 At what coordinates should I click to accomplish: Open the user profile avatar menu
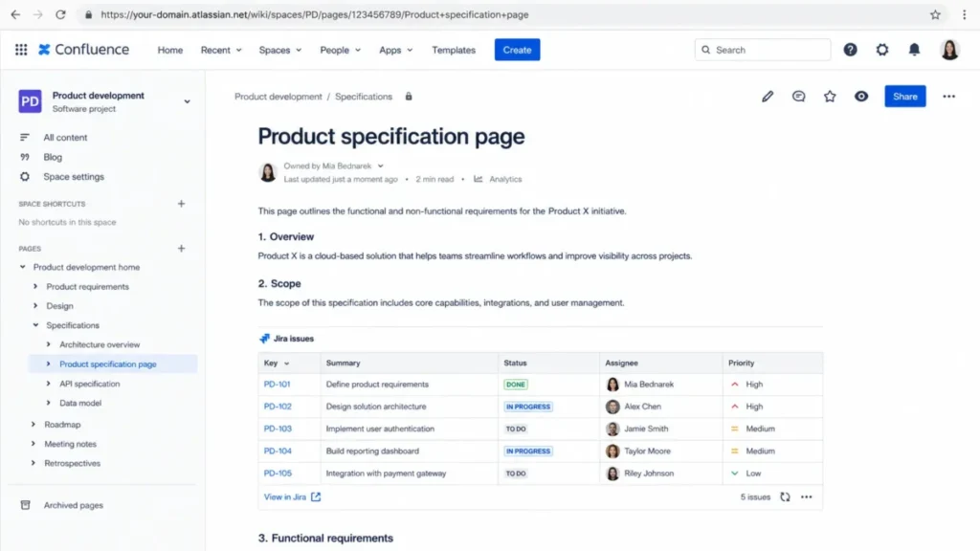[949, 50]
